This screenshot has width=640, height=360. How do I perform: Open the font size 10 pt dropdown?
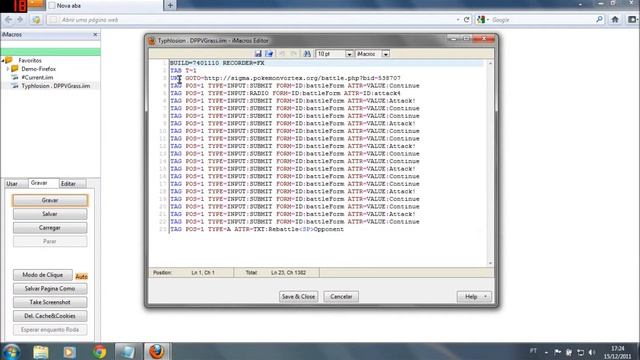(349, 54)
